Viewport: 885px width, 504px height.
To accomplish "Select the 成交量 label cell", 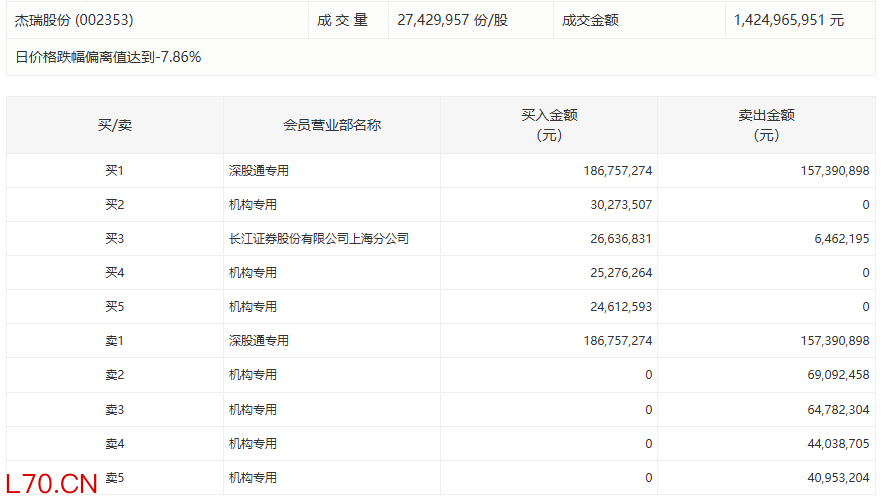I will [342, 20].
